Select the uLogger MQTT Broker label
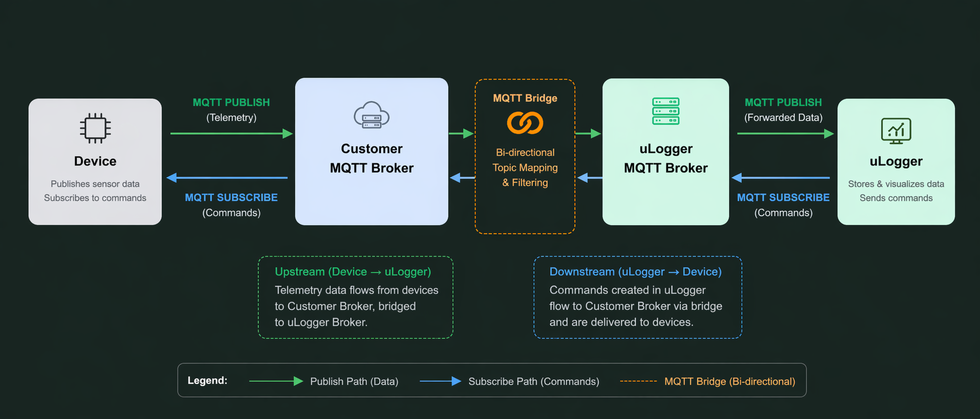The width and height of the screenshot is (980, 419). coord(665,158)
